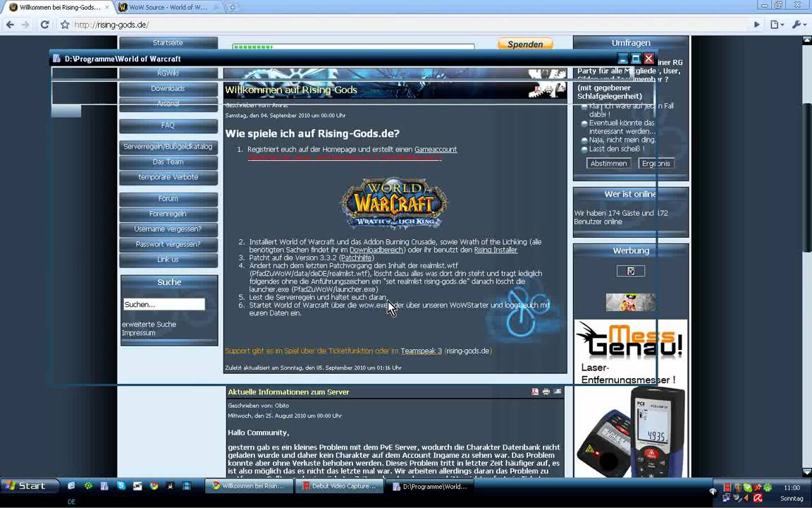
Task: Click email icon of Aktuelle Informationen article
Action: pos(558,392)
